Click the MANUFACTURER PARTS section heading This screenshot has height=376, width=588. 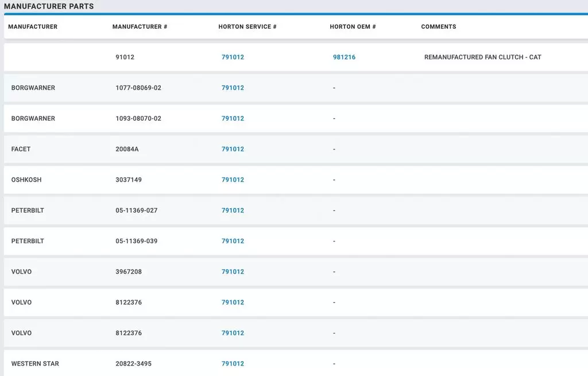click(49, 6)
